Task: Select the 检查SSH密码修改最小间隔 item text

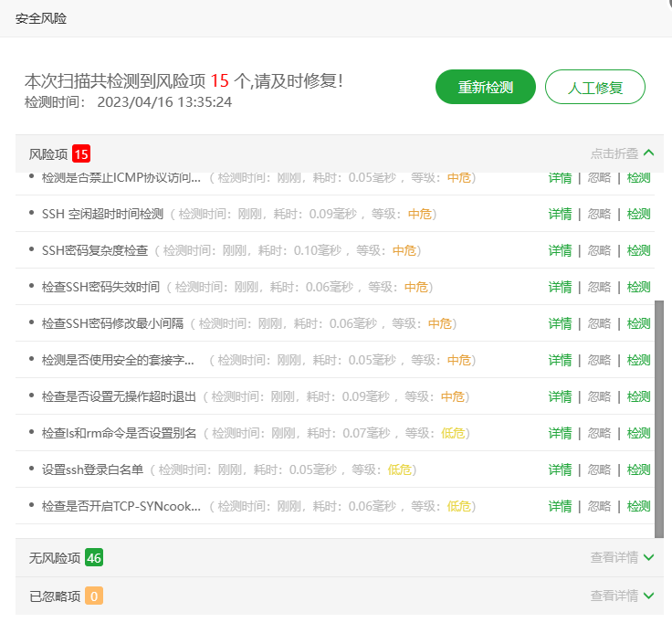Action: point(112,323)
